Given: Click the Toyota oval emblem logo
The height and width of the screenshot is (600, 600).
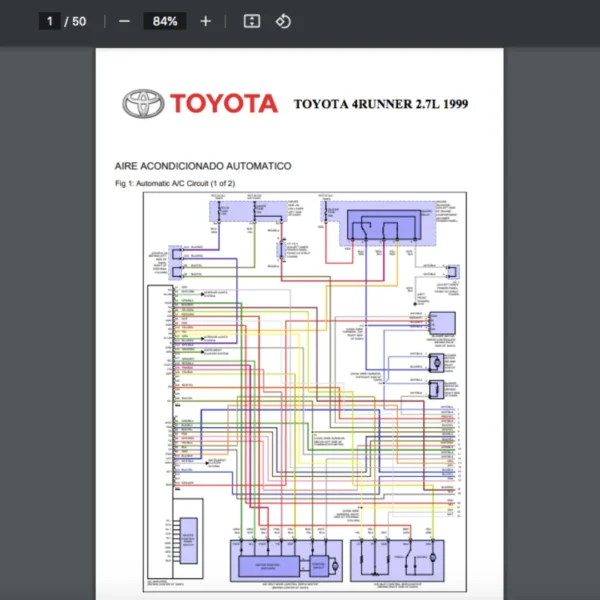Looking at the screenshot, I should click(x=142, y=103).
